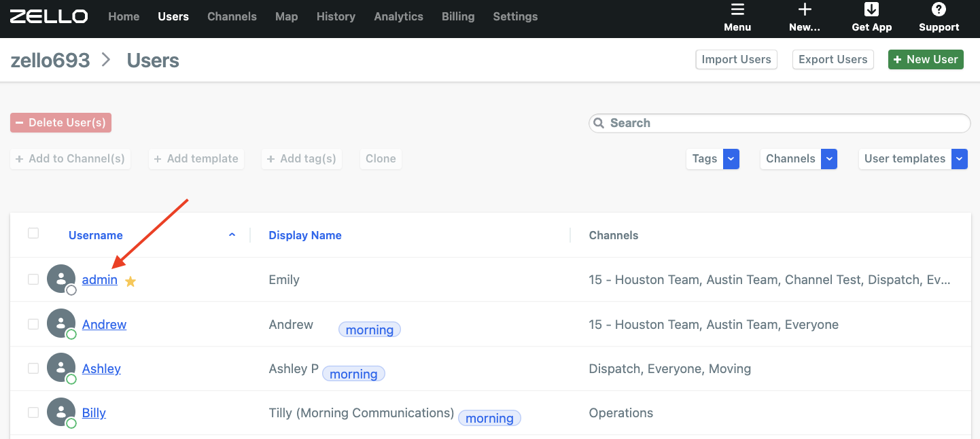Open the Get App download icon
Viewport: 980px width, 439px height.
click(x=872, y=10)
